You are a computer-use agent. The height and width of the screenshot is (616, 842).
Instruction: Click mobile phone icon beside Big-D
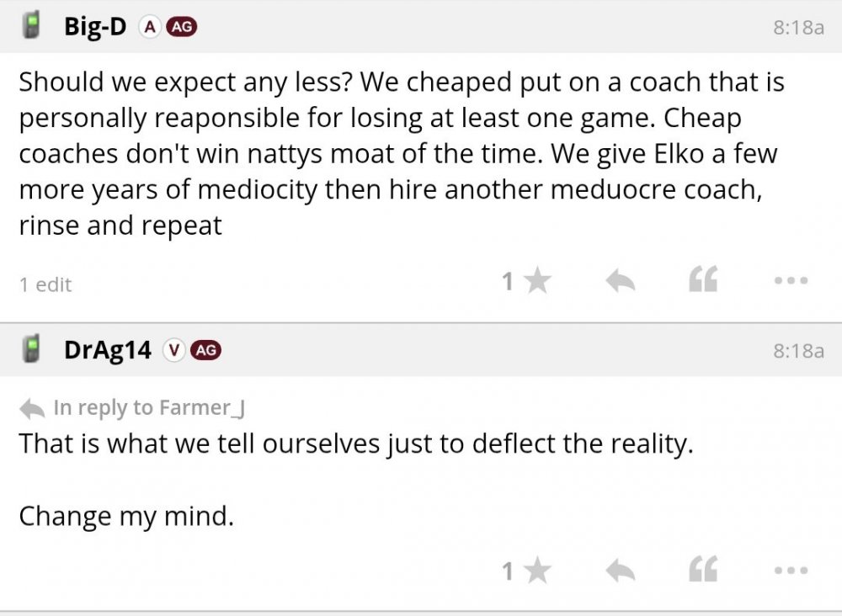33,27
